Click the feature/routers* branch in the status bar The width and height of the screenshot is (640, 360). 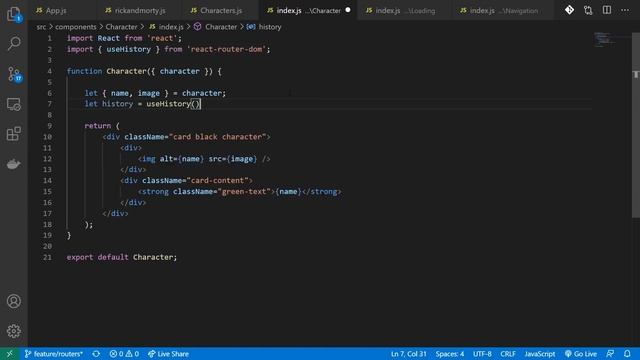point(54,354)
